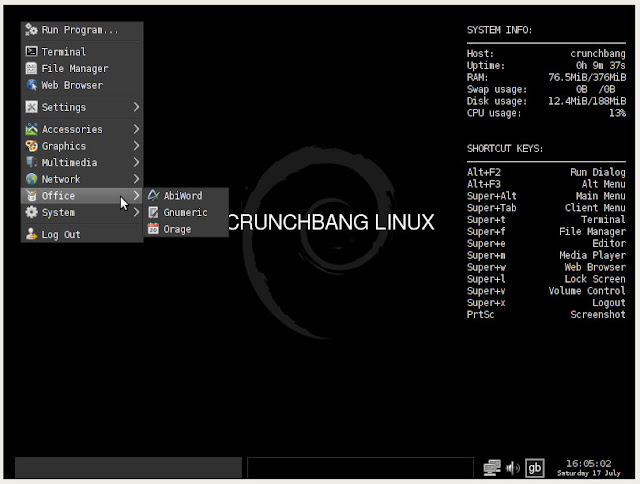
Task: Choose Web Browser menu entry
Action: pyautogui.click(x=82, y=85)
